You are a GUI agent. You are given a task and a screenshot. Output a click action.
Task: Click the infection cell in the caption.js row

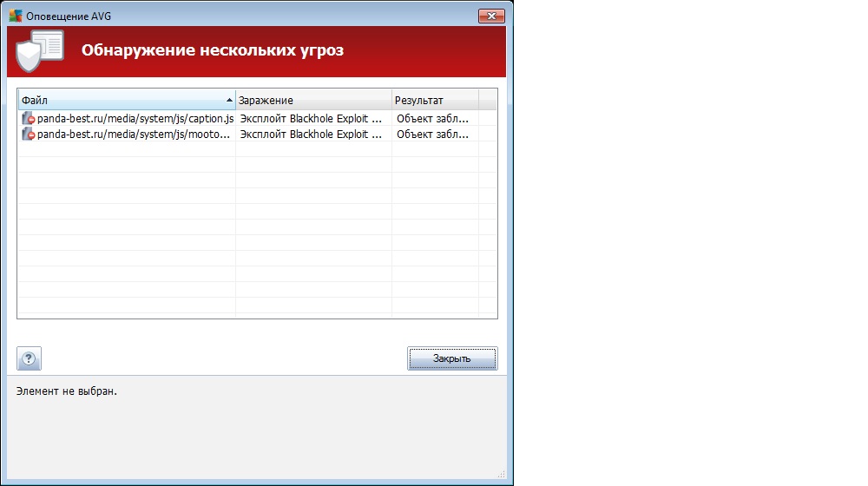click(311, 118)
